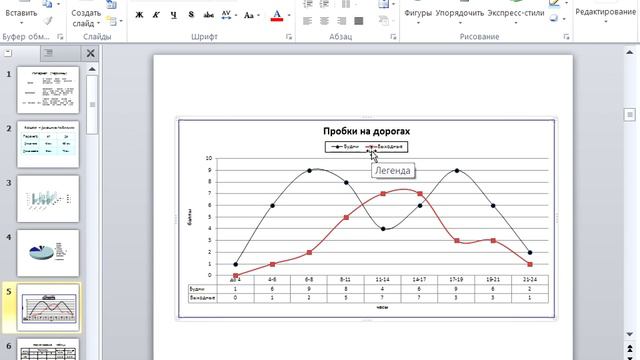The width and height of the screenshot is (640, 360).
Task: Apply the red font color A
Action: pyautogui.click(x=277, y=15)
